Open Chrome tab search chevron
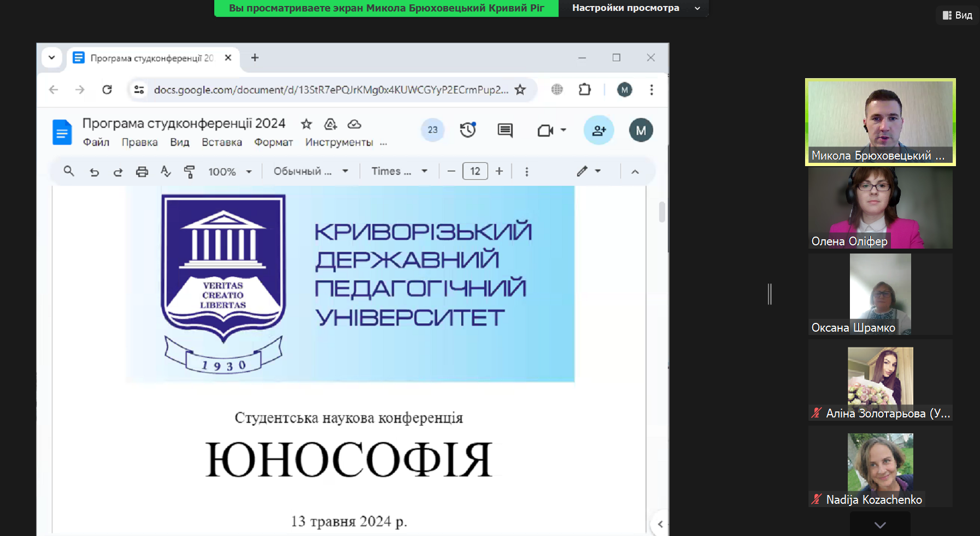 pos(52,57)
